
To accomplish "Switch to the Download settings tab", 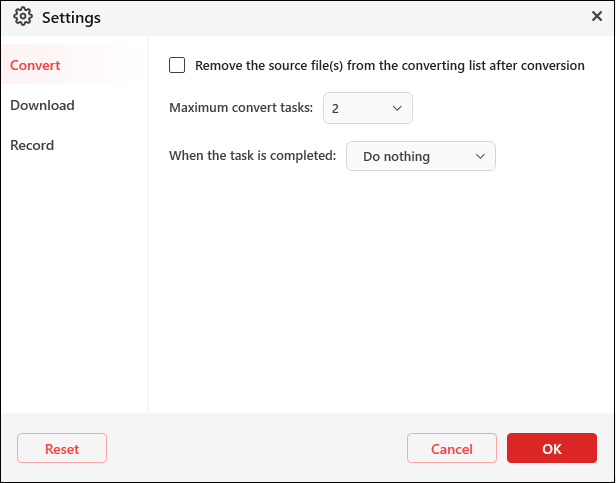I will pyautogui.click(x=74, y=105).
